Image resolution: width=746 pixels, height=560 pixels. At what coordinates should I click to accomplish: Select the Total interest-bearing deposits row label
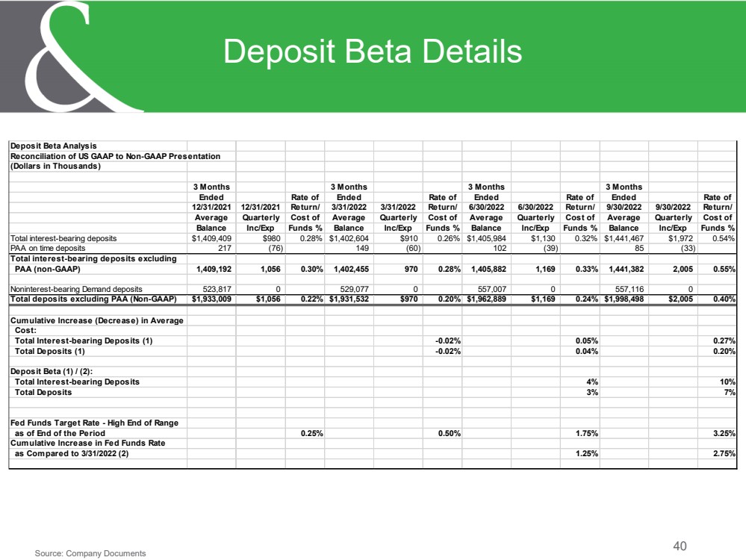(x=63, y=238)
